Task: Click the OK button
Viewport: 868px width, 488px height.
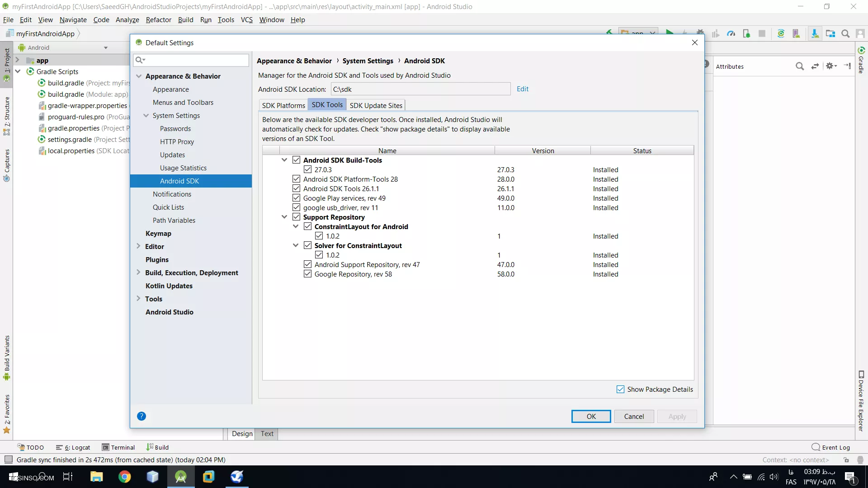Action: pyautogui.click(x=591, y=416)
